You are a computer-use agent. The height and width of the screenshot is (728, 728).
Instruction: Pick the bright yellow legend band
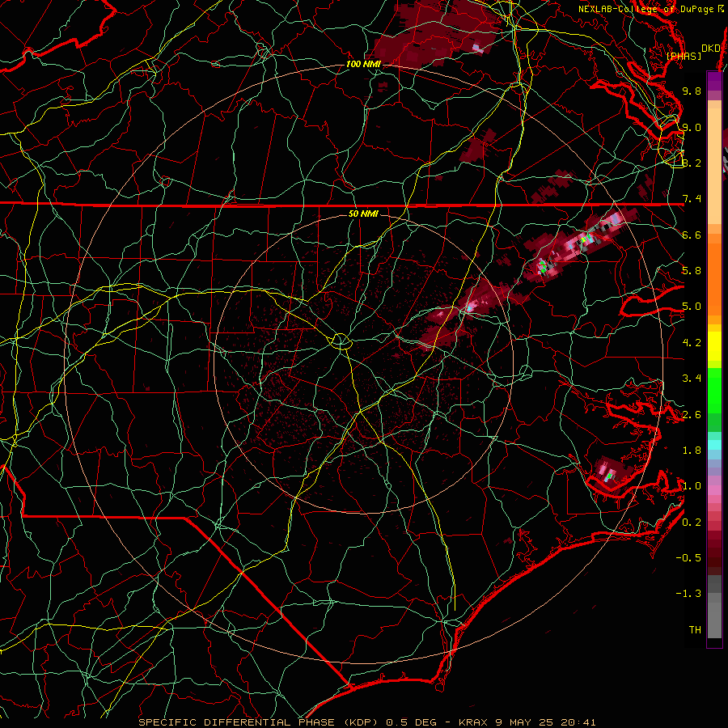click(714, 346)
